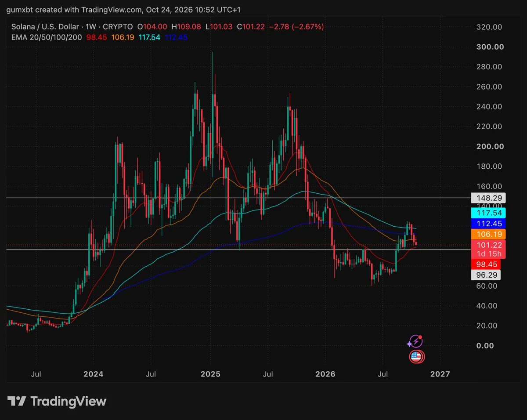This screenshot has height=420, width=527.
Task: Click the 180.00 price scale label
Action: pos(490,166)
